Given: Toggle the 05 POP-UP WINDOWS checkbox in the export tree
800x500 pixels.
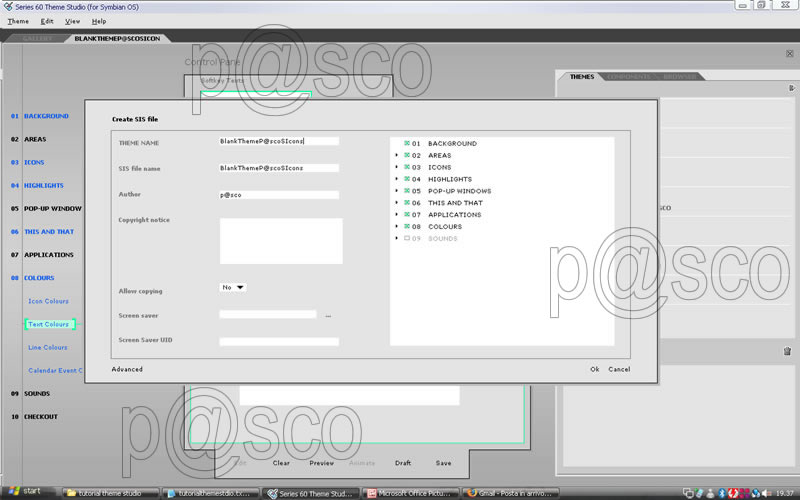Looking at the screenshot, I should click(407, 191).
